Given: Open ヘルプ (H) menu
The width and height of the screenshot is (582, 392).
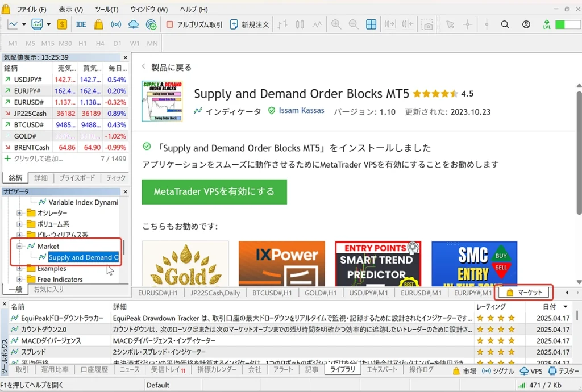Looking at the screenshot, I should [194, 9].
